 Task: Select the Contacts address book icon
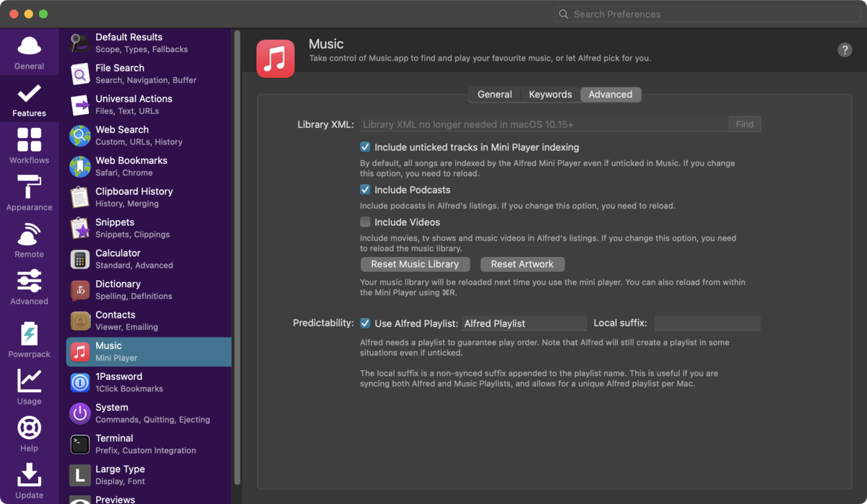click(x=80, y=321)
